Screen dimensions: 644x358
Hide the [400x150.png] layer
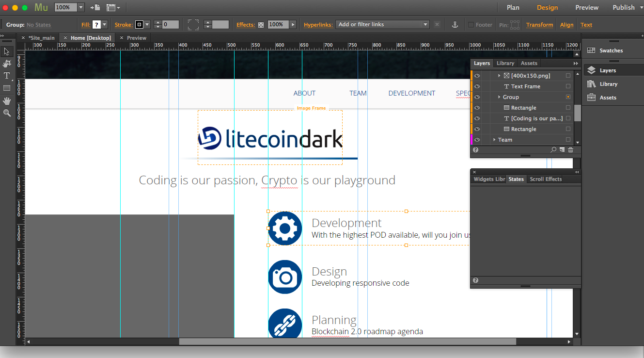(477, 76)
